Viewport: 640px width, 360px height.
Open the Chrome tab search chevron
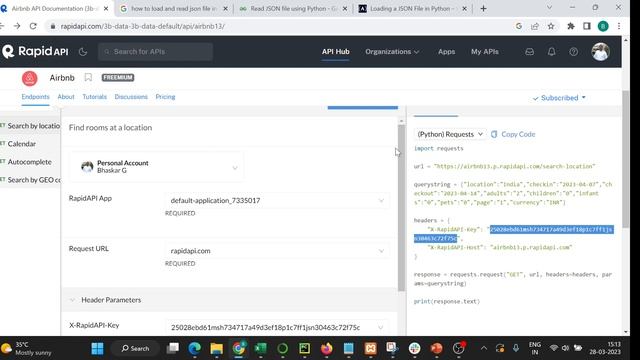point(549,8)
